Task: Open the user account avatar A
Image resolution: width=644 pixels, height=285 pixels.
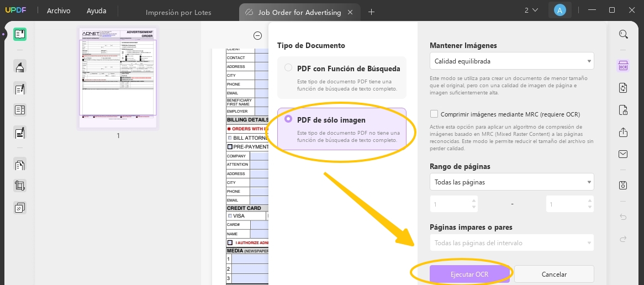Action: pos(559,10)
